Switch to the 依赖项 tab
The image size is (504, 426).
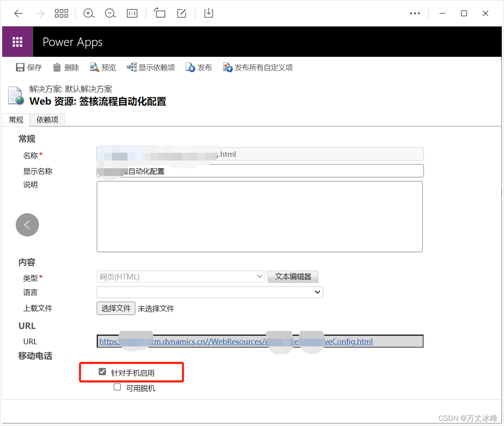pyautogui.click(x=47, y=120)
